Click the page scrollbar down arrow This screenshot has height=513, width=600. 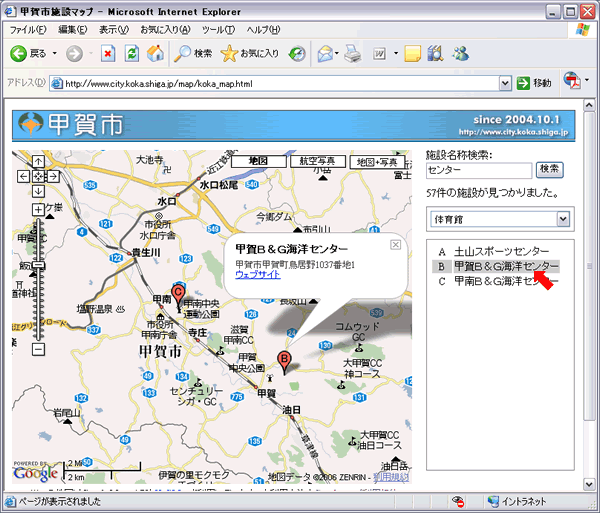pos(589,484)
